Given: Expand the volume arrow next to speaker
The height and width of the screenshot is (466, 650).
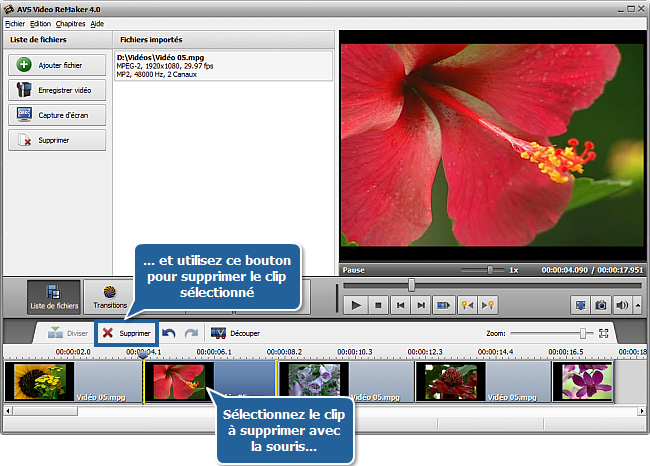Looking at the screenshot, I should 635,305.
